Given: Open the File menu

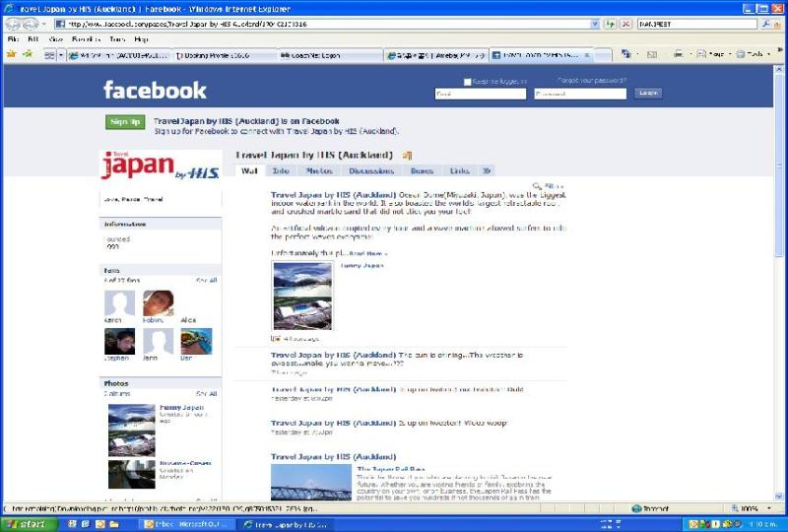Looking at the screenshot, I should [x=13, y=38].
